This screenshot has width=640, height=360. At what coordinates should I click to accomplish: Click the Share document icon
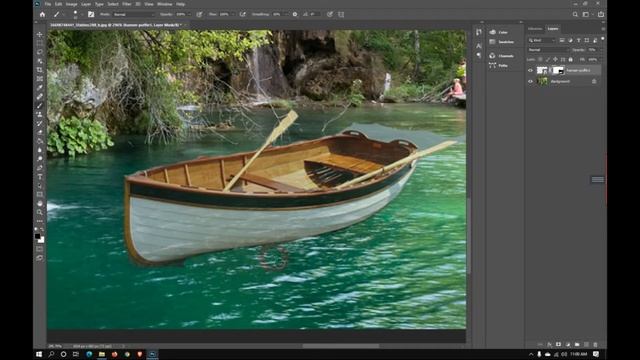tap(601, 14)
